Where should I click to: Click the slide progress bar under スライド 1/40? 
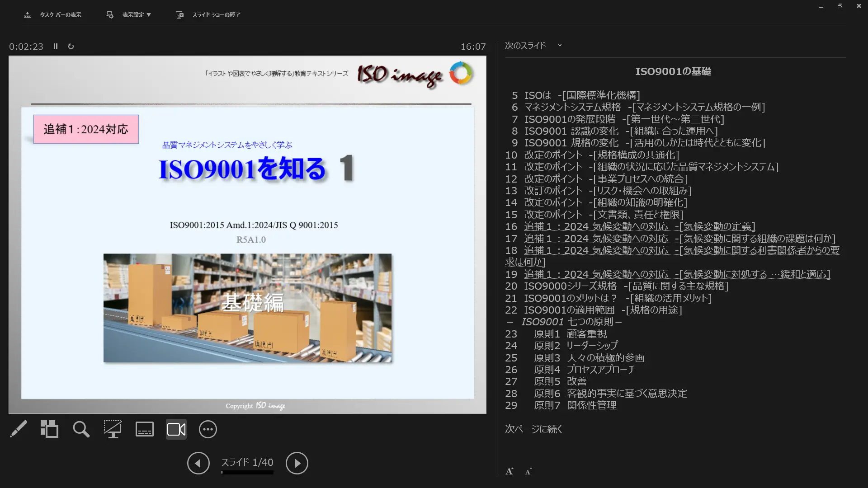pos(247,473)
